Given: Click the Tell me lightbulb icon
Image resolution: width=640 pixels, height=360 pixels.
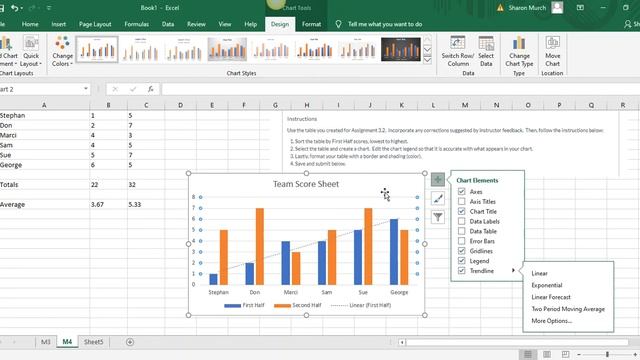Looking at the screenshot, I should pyautogui.click(x=338, y=24).
